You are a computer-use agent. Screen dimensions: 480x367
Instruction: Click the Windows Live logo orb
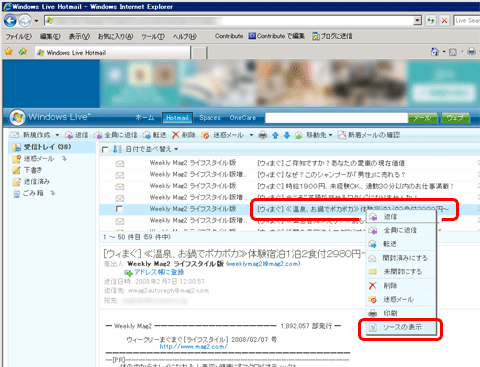pyautogui.click(x=17, y=117)
